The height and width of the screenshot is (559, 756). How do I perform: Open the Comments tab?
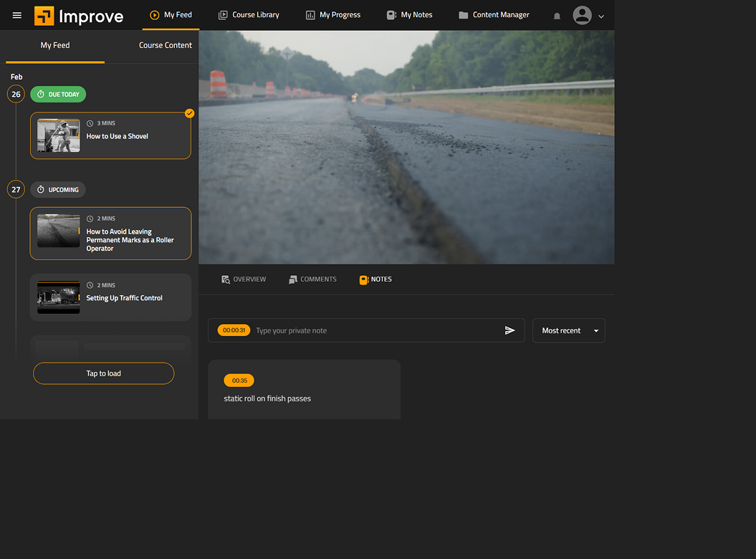312,279
